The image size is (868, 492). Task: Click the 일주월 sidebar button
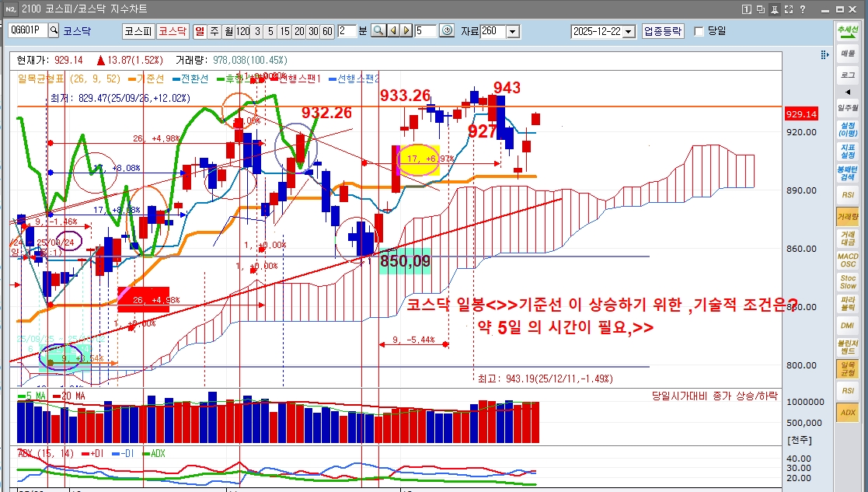pyautogui.click(x=848, y=108)
